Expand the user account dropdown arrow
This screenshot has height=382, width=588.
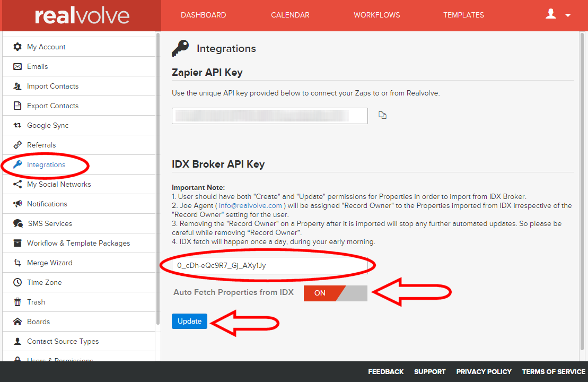[x=568, y=15]
